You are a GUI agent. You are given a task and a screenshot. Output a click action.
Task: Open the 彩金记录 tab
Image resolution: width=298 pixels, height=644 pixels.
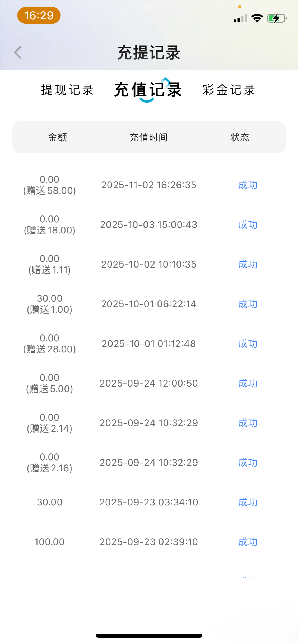(x=229, y=90)
